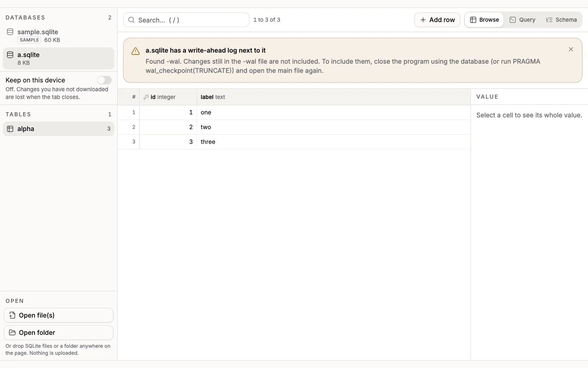The image size is (588, 368).
Task: Click the id cell with value 3
Action: pyautogui.click(x=168, y=142)
